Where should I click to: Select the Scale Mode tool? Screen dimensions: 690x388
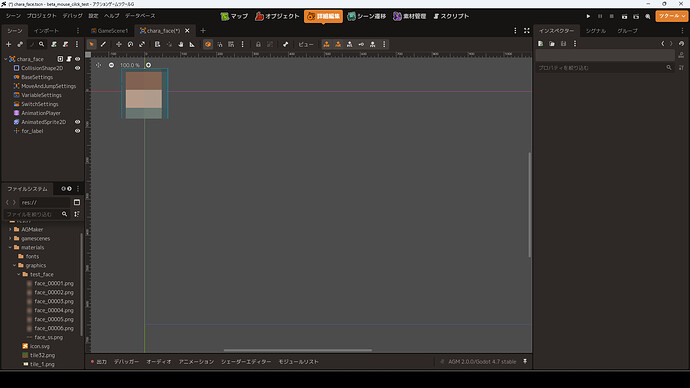click(x=142, y=44)
